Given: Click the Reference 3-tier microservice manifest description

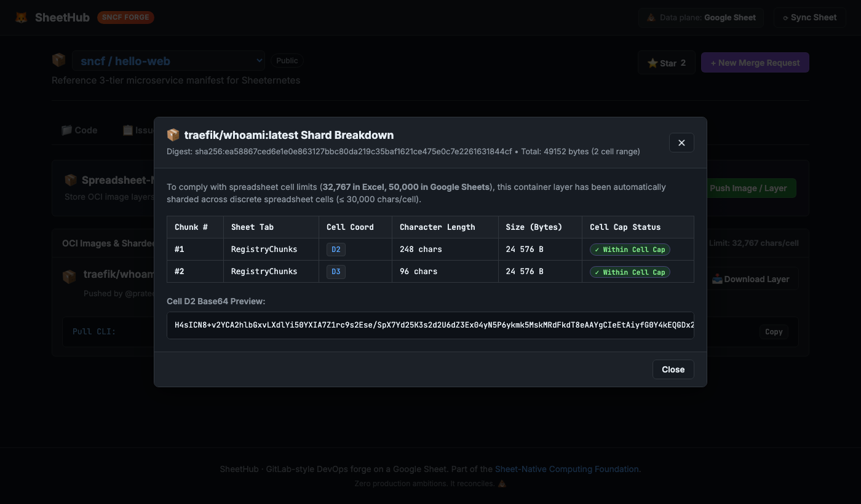Looking at the screenshot, I should click(x=176, y=81).
